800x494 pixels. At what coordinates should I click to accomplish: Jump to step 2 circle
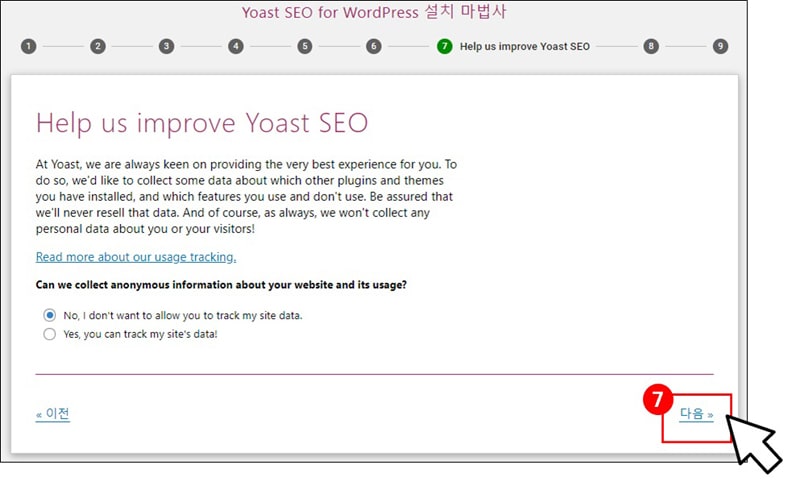coord(98,46)
